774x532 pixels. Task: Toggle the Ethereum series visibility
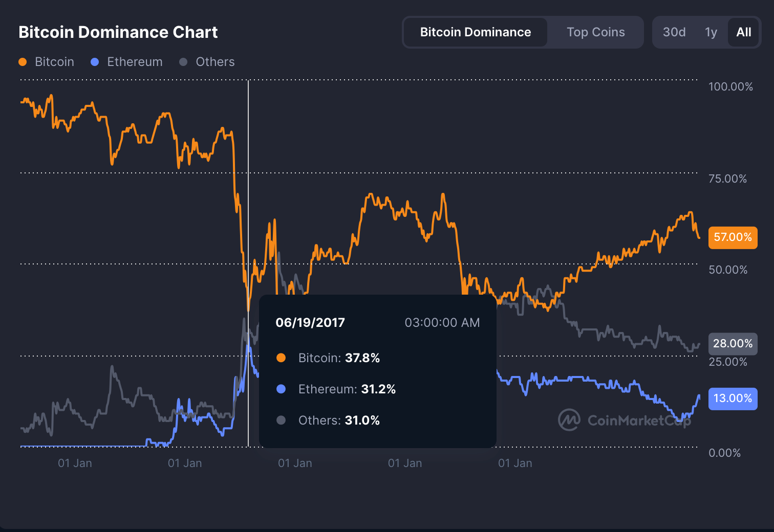tap(126, 61)
